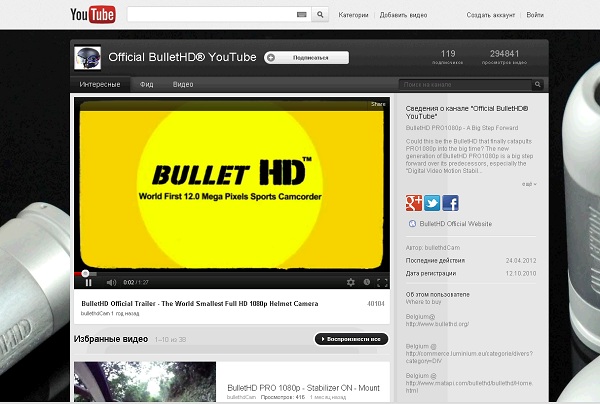
Task: Open BulletHD PRO 1080p - Stabilizer ON title
Action: click(x=303, y=388)
